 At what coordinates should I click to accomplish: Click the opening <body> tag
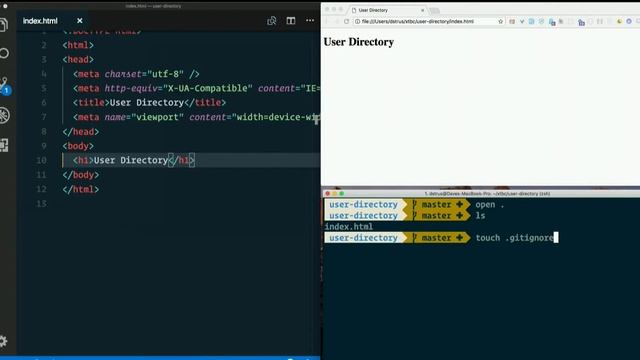[78, 146]
